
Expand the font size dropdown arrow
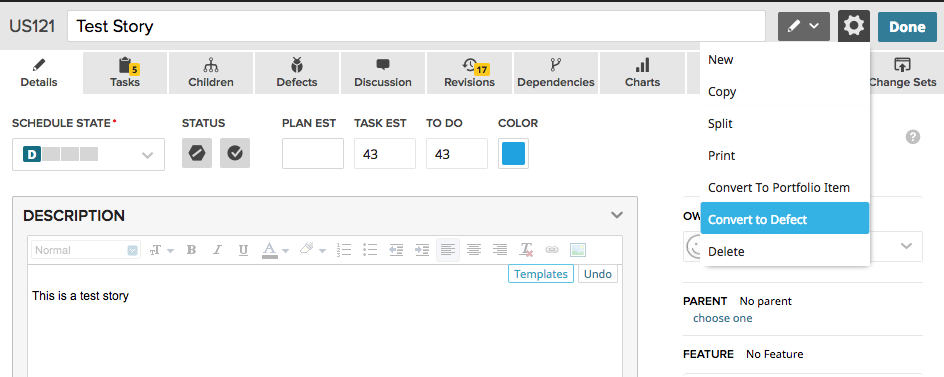(170, 251)
